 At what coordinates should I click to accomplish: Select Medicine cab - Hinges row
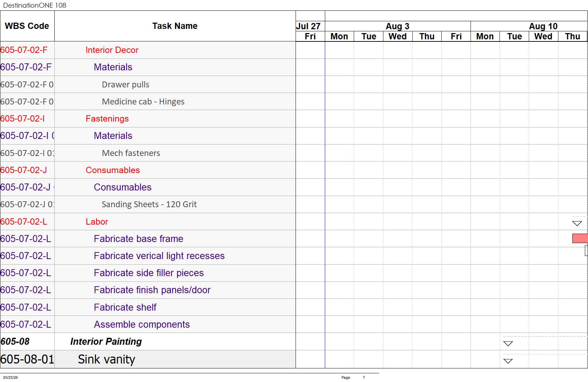coord(148,102)
